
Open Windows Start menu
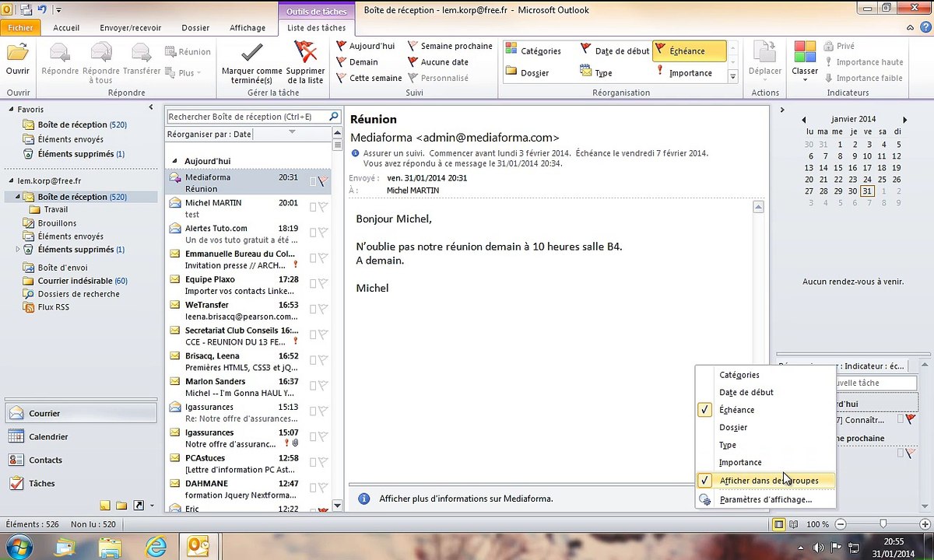click(x=19, y=547)
